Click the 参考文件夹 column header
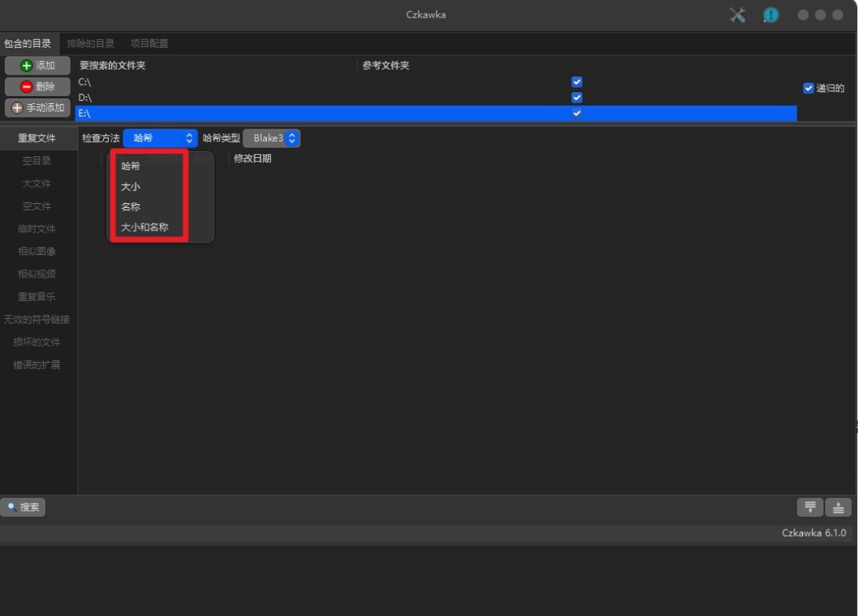Image resolution: width=858 pixels, height=616 pixels. 386,66
